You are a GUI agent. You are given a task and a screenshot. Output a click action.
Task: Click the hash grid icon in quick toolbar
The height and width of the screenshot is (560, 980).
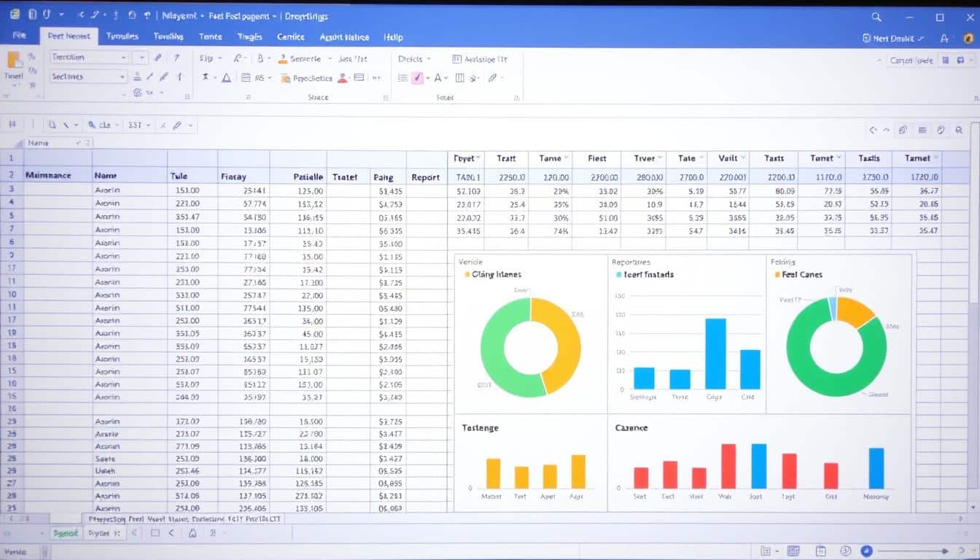(12, 125)
